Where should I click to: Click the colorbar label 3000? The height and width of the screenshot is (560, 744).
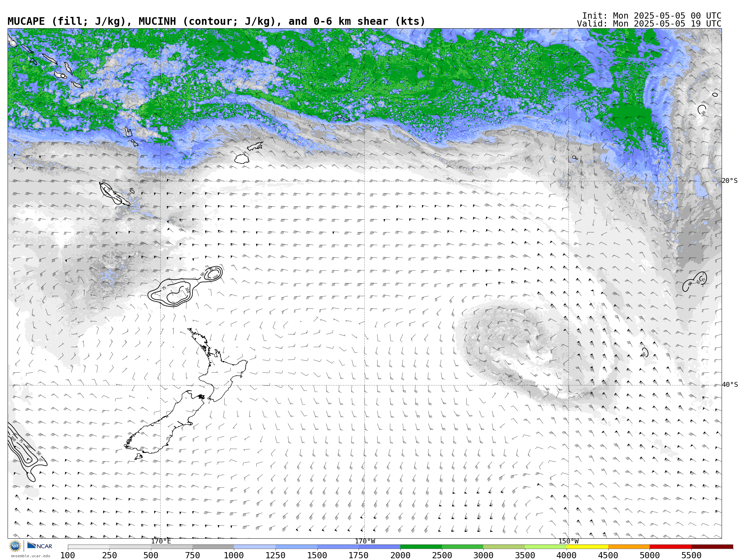pyautogui.click(x=483, y=556)
